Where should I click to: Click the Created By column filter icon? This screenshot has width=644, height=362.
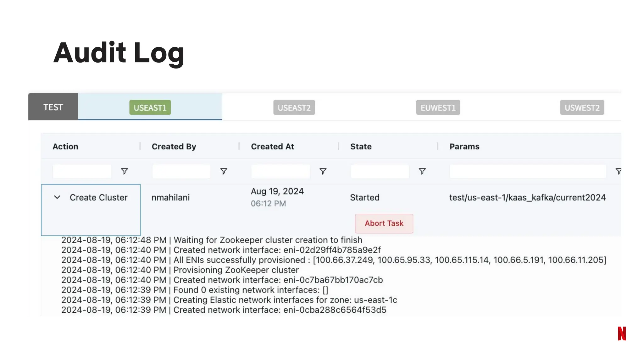click(224, 171)
